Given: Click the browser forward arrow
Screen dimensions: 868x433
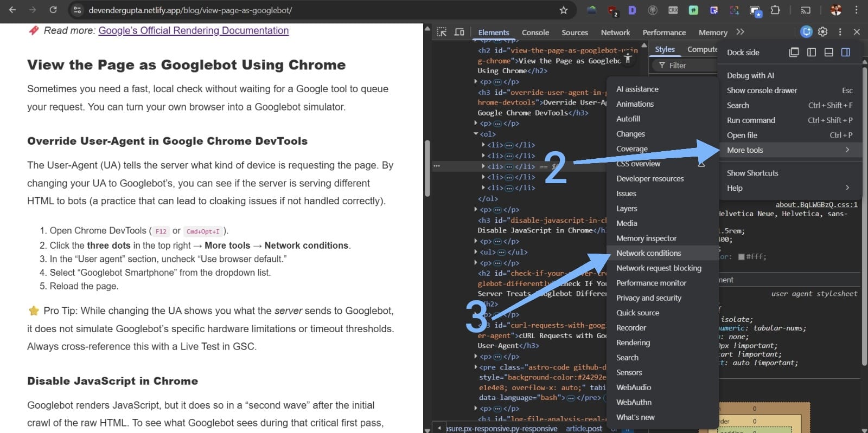Looking at the screenshot, I should [33, 10].
